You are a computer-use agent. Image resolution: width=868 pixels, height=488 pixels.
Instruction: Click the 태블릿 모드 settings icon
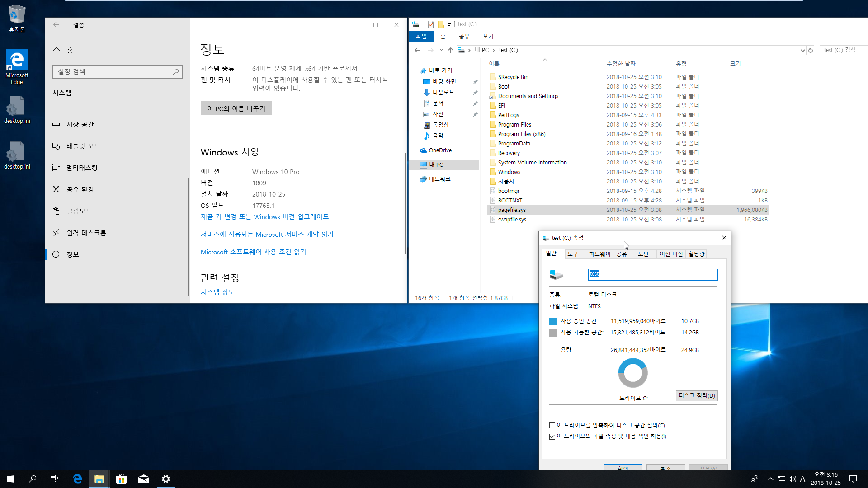[x=57, y=145]
